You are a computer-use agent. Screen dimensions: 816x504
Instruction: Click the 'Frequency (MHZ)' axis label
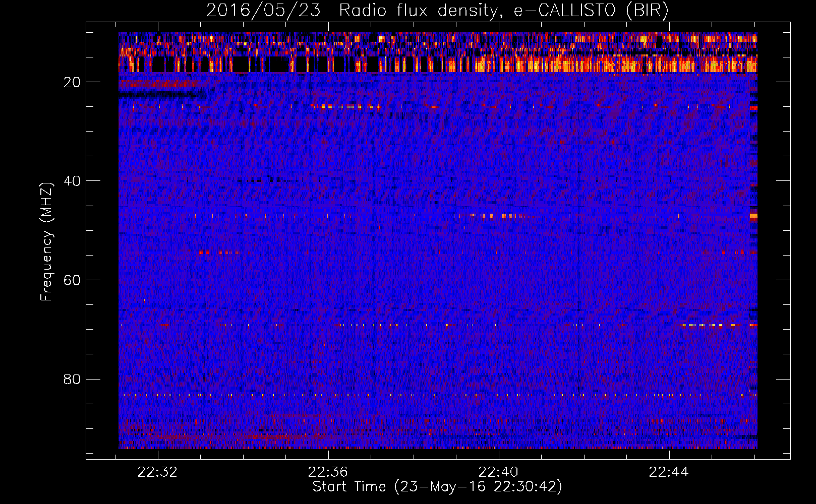point(46,242)
